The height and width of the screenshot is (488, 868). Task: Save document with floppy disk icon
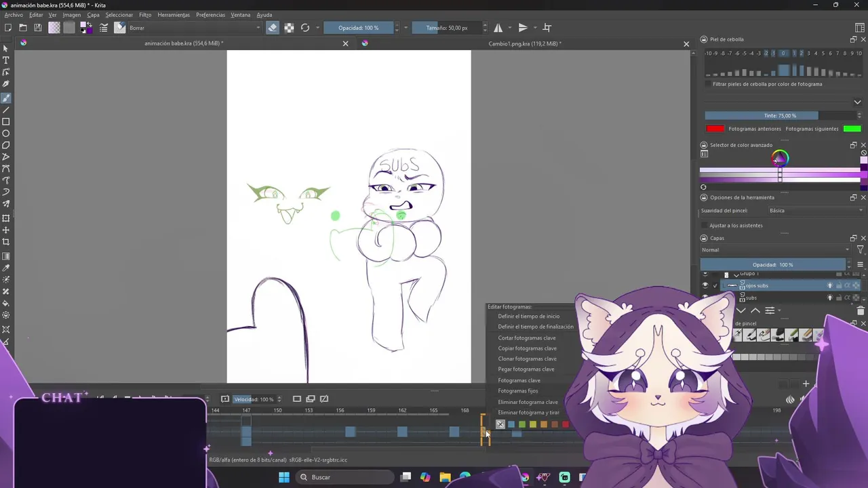pyautogui.click(x=38, y=28)
